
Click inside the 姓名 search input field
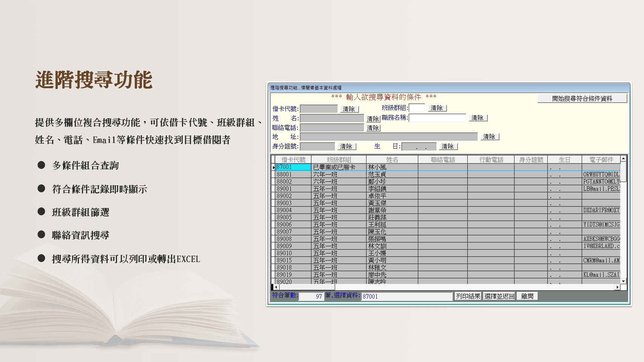tap(331, 118)
